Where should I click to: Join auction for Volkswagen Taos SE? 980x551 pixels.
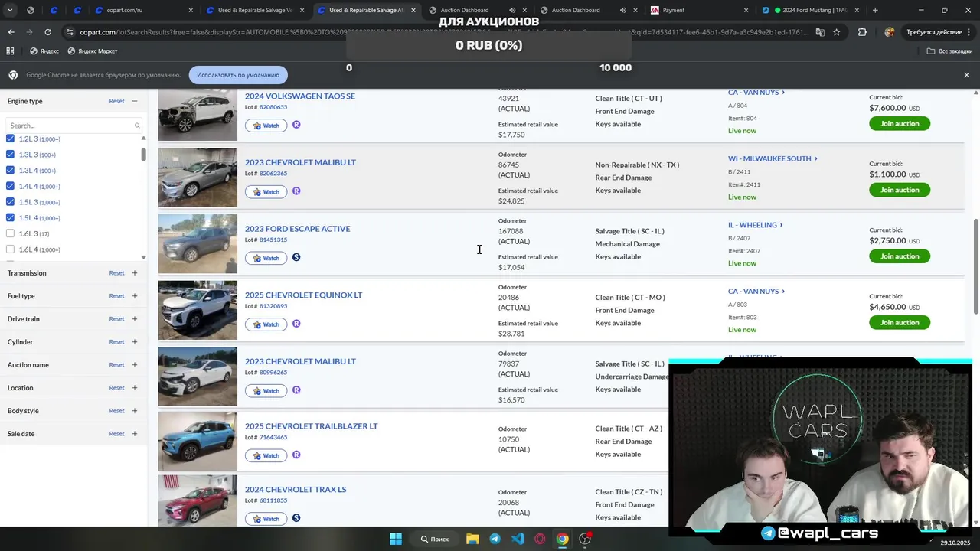[x=900, y=123]
